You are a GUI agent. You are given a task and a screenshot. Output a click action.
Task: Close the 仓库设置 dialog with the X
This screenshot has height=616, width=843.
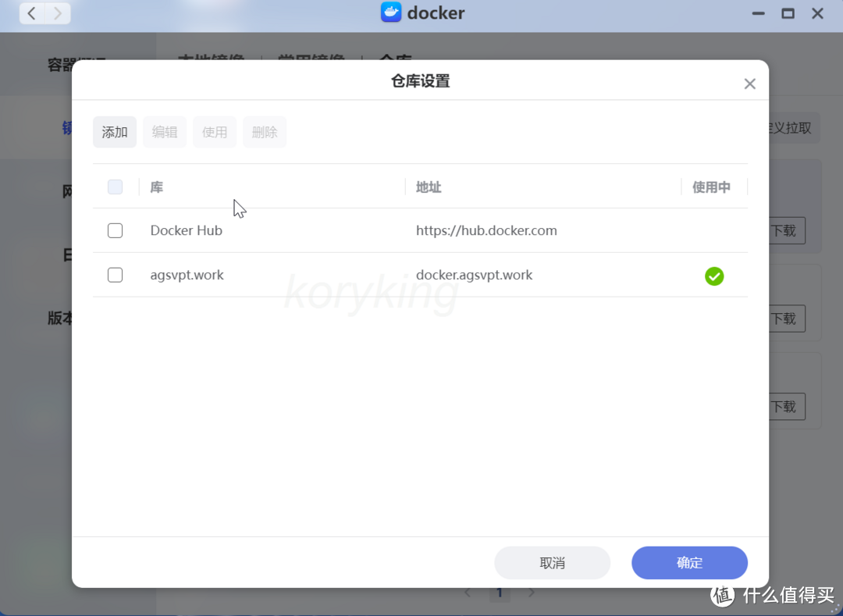(749, 84)
